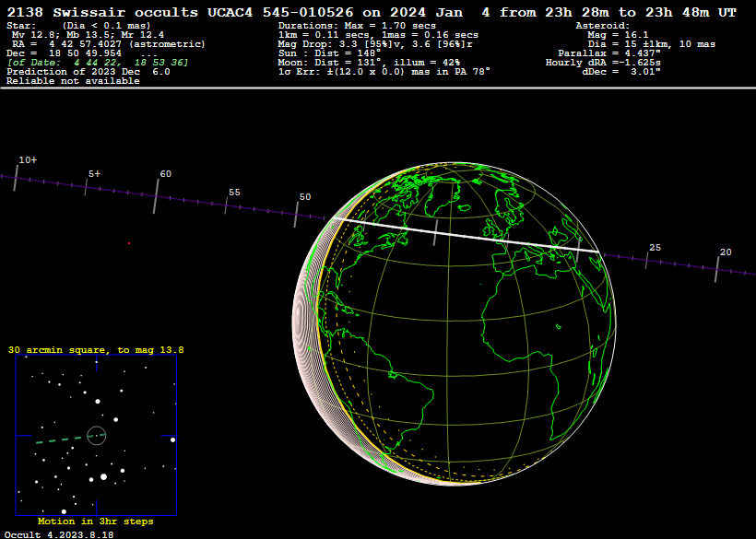Click the RA value '4 42 57.4027 (astrometric)'
The width and height of the screenshot is (756, 539).
[x=127, y=44]
